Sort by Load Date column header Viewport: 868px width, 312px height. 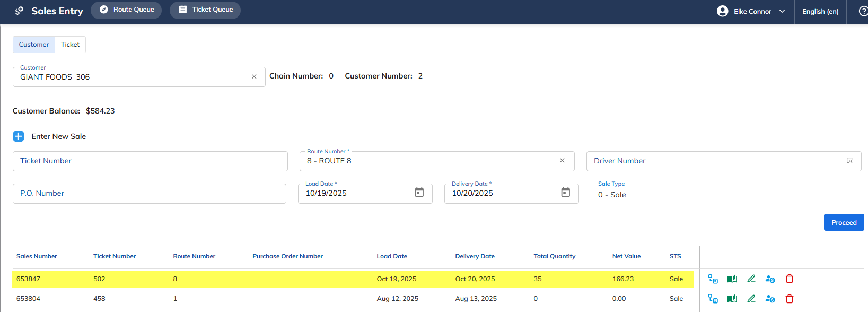tap(392, 256)
